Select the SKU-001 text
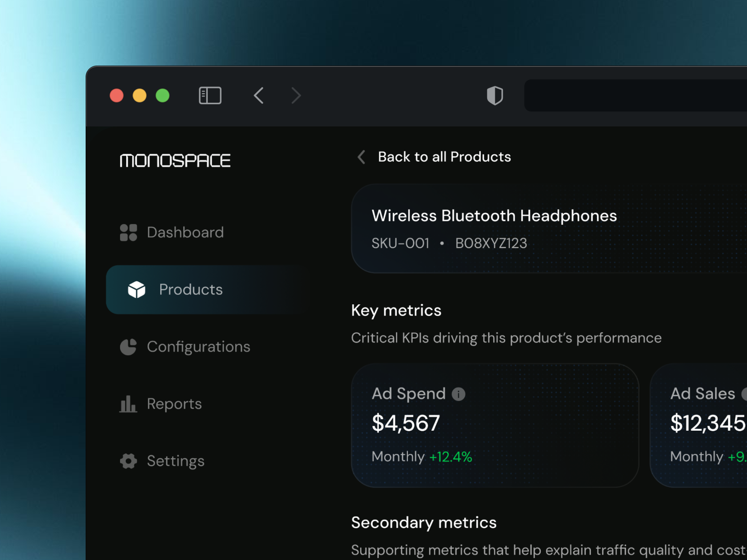This screenshot has height=560, width=747. pyautogui.click(x=400, y=243)
